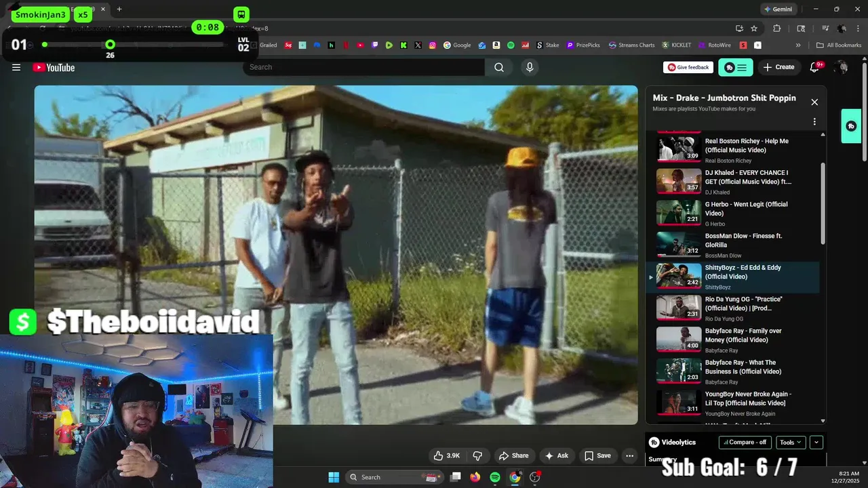Toggle Videolytics Compare off button
This screenshot has height=488, width=868.
[745, 442]
